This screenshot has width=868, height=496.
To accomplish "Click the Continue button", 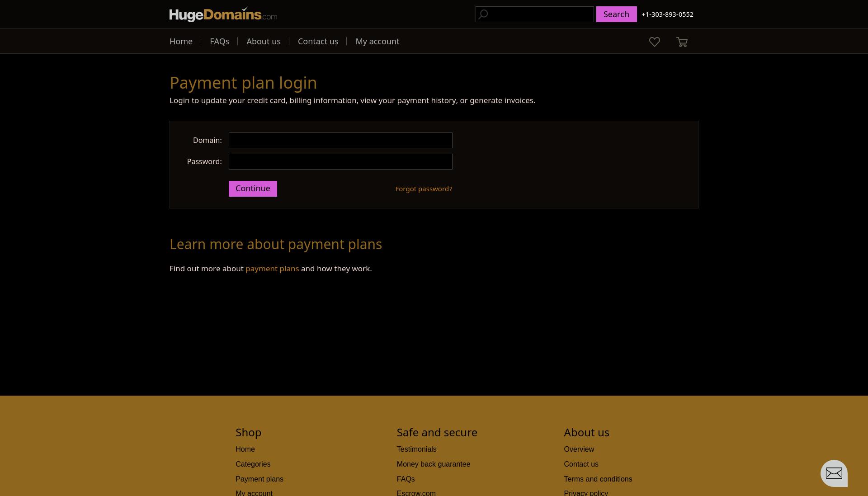I will tap(253, 189).
